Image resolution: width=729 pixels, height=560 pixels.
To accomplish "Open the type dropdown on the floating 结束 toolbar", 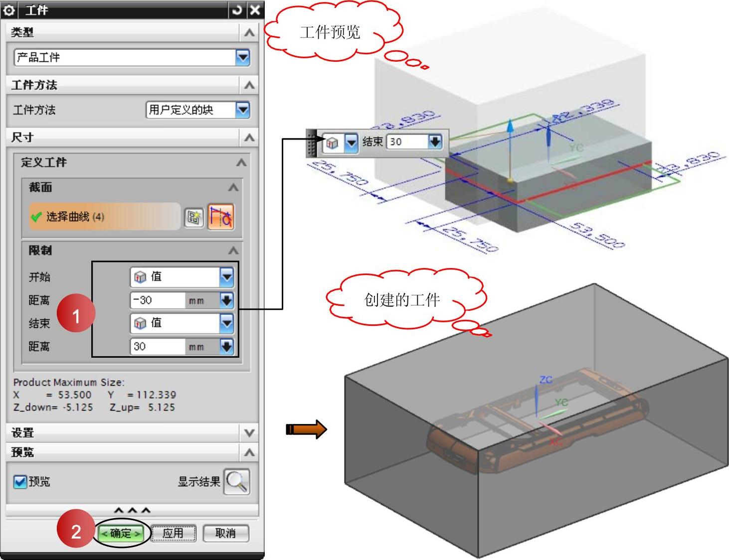I will pyautogui.click(x=352, y=142).
